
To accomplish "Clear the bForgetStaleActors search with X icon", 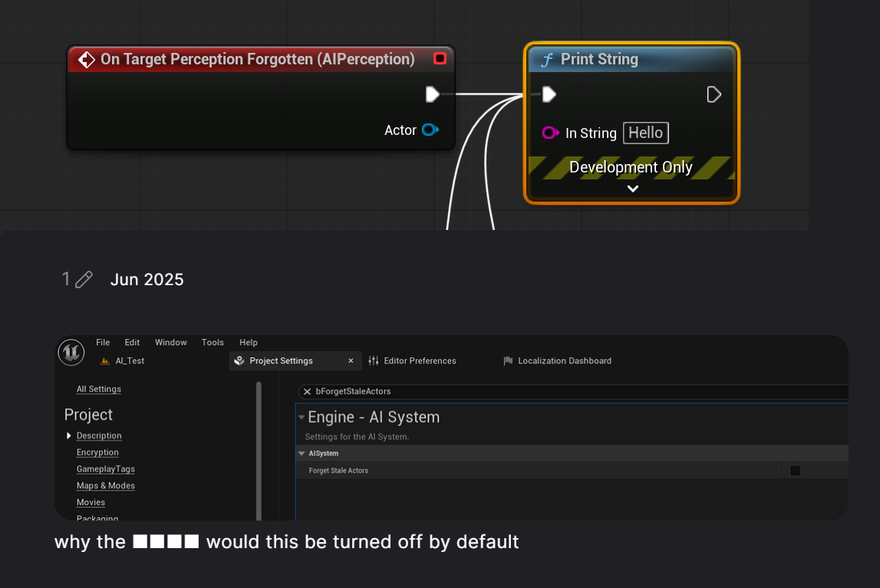I will coord(307,392).
